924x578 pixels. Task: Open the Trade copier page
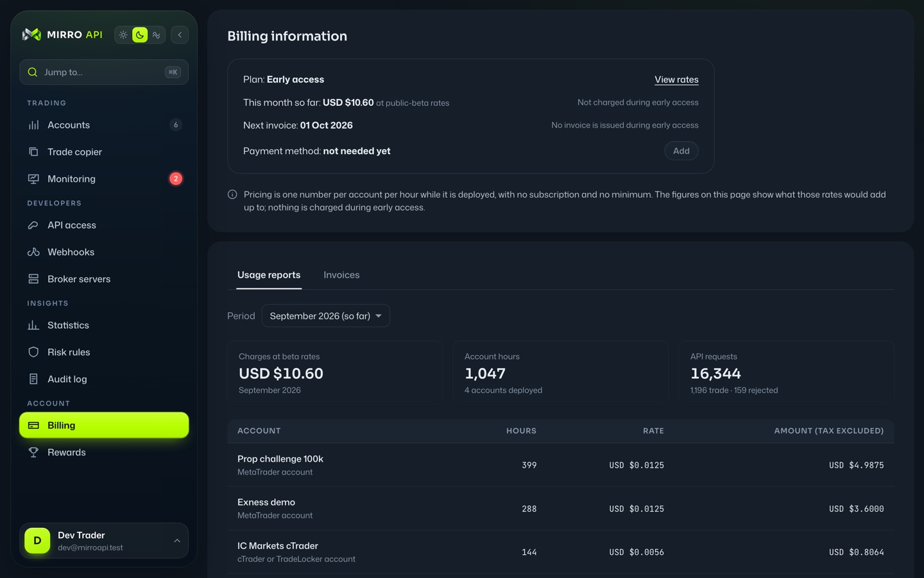point(104,152)
